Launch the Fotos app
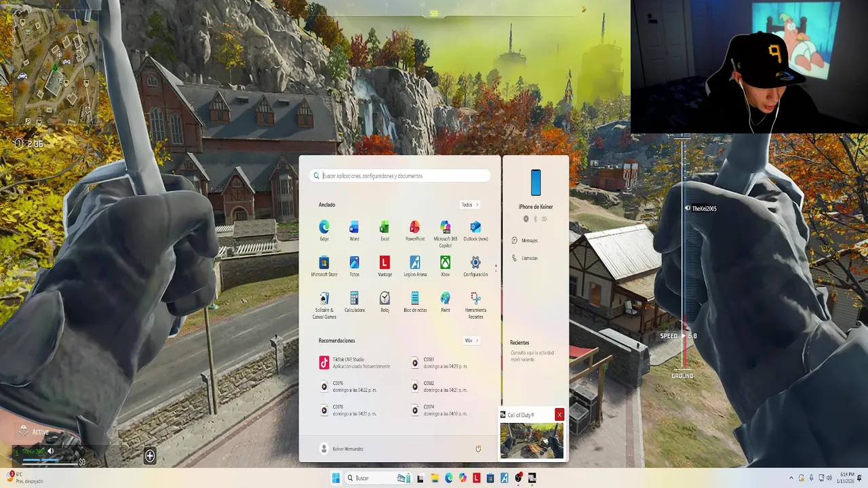 [354, 266]
